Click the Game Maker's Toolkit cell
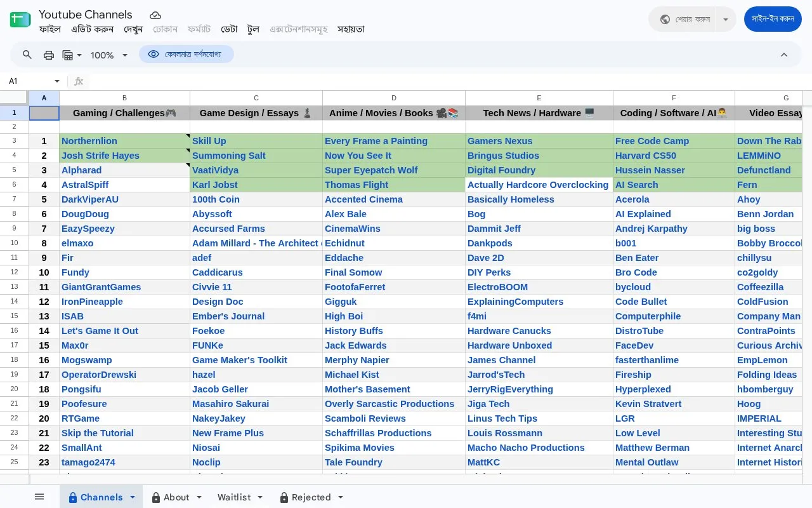This screenshot has width=812, height=508. [256, 360]
